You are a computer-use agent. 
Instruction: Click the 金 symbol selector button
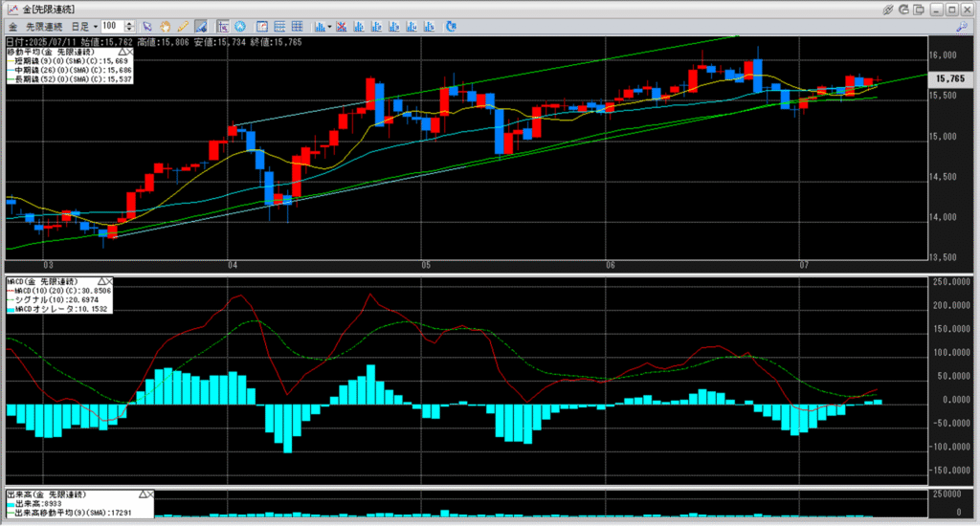coord(13,27)
